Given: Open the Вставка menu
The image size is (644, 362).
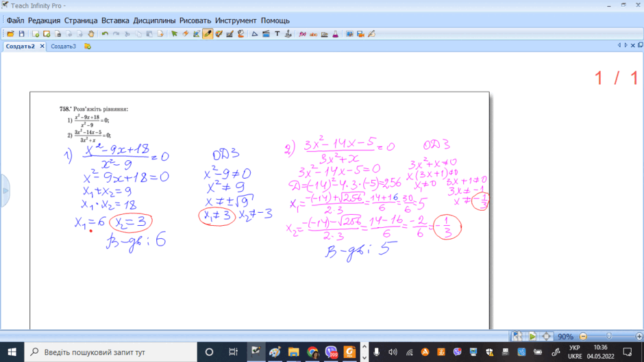Looking at the screenshot, I should (115, 21).
